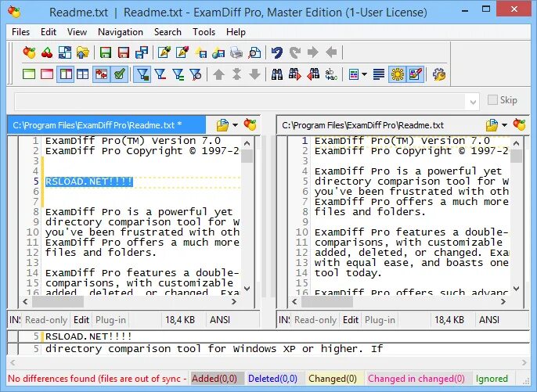The height and width of the screenshot is (392, 537).
Task: Click the Ignored label in status bar
Action: 492,379
